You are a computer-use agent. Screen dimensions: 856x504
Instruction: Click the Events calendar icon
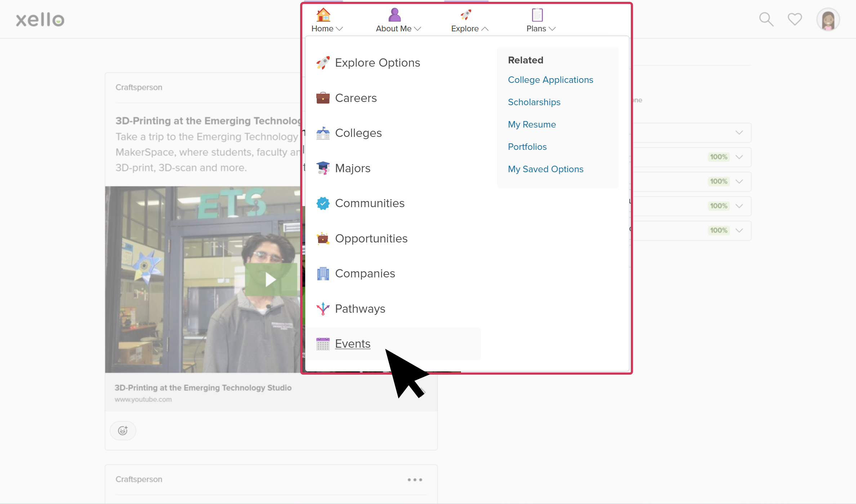click(323, 344)
